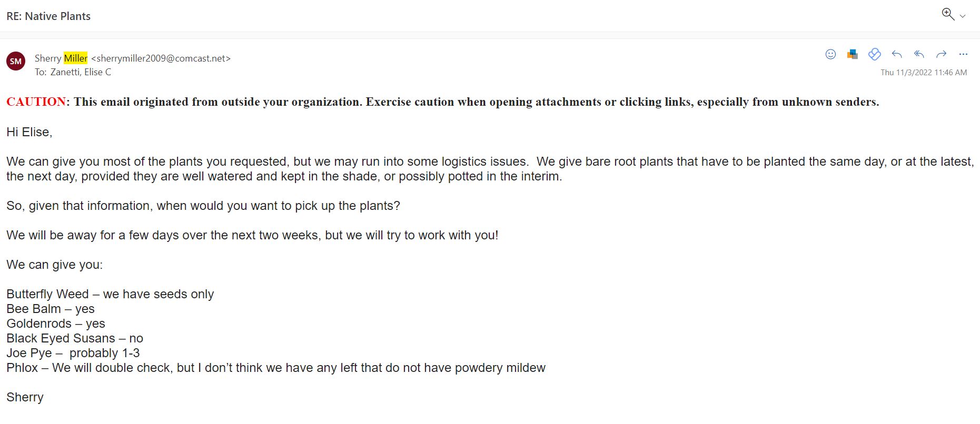Click the RE: Native Plants subject
Viewport: 980px width, 424px height.
pyautogui.click(x=48, y=16)
